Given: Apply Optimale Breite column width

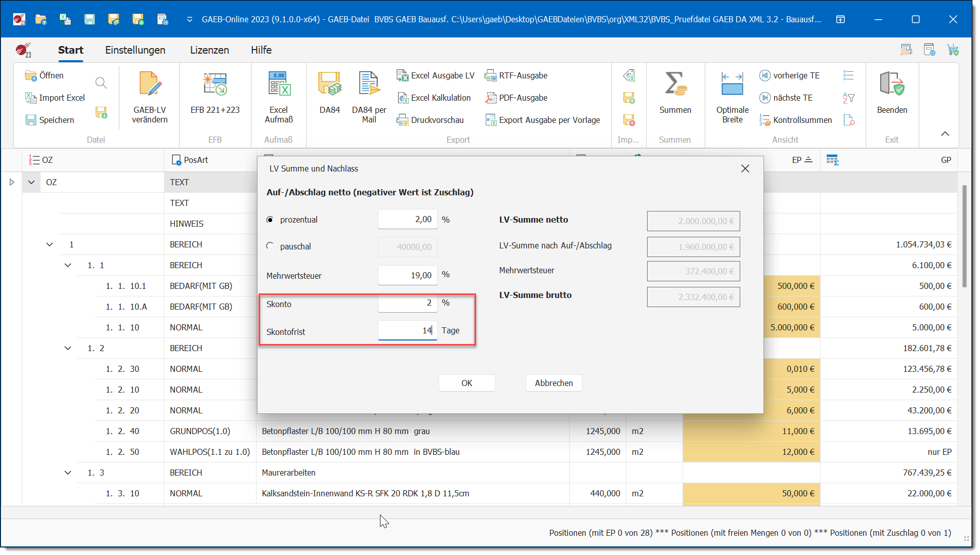Looking at the screenshot, I should point(732,84).
